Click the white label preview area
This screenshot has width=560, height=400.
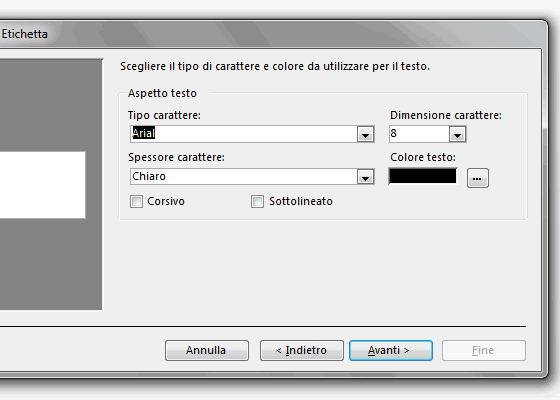(42, 185)
